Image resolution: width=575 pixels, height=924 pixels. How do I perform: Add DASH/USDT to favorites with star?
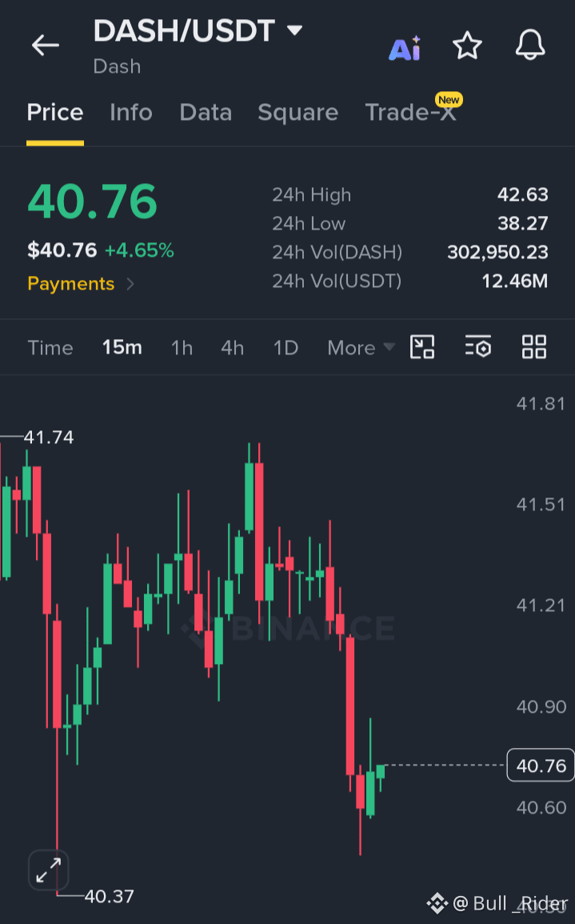(467, 46)
